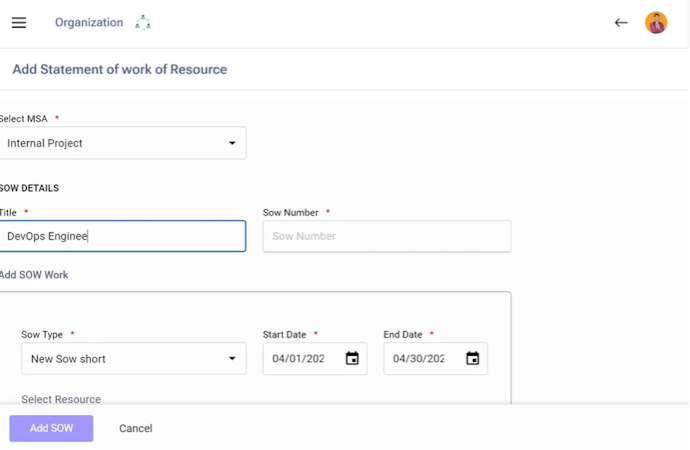Open the Start Date calendar picker
This screenshot has width=690, height=450.
pyautogui.click(x=352, y=359)
